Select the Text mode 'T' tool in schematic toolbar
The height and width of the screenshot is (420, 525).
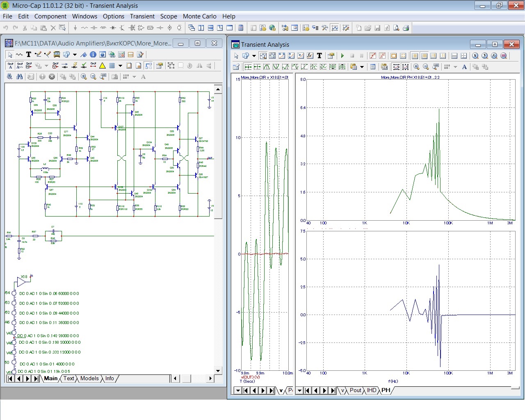28,55
